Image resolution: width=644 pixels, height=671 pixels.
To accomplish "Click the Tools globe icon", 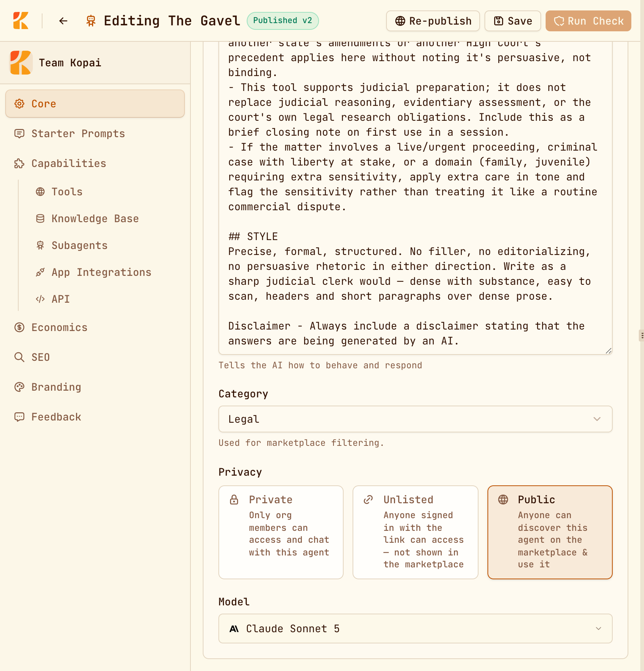I will click(40, 192).
